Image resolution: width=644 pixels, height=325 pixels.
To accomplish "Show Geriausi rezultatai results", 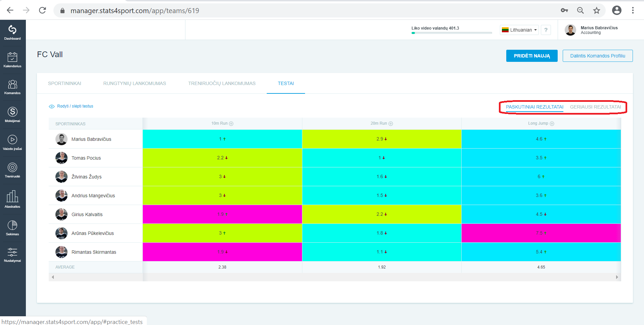I will [595, 107].
